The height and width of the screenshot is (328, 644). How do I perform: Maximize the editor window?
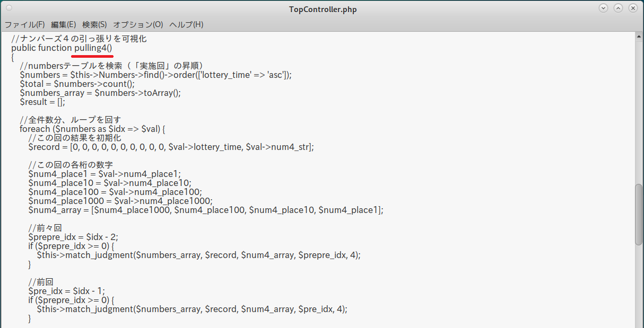(x=618, y=8)
